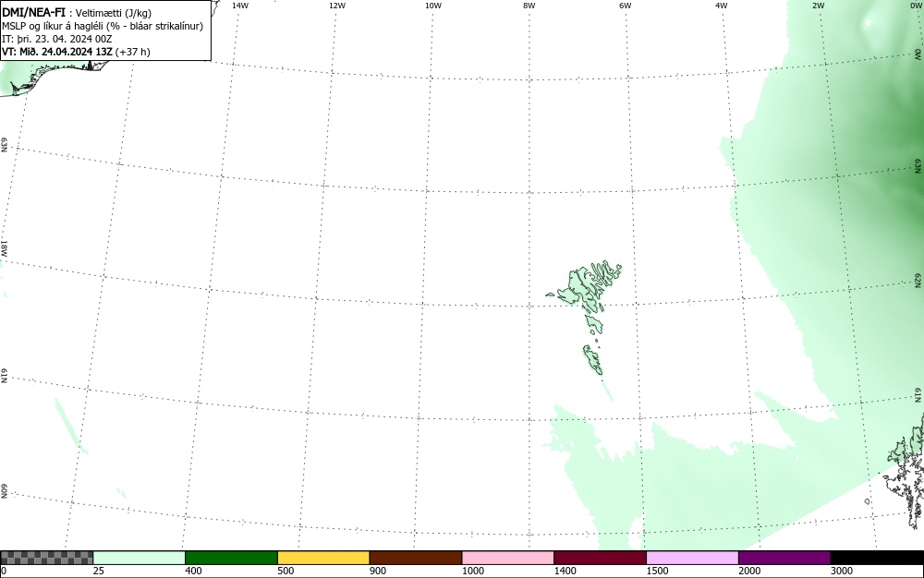The image size is (924, 578).
Task: Click the Iceland coast outline near title box
Action: [53, 77]
